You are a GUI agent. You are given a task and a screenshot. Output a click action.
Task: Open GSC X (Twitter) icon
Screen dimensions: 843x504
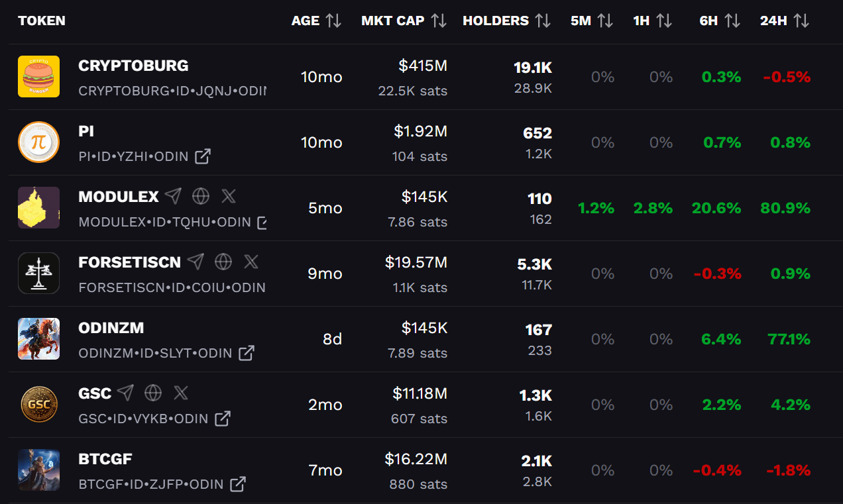pos(181,393)
